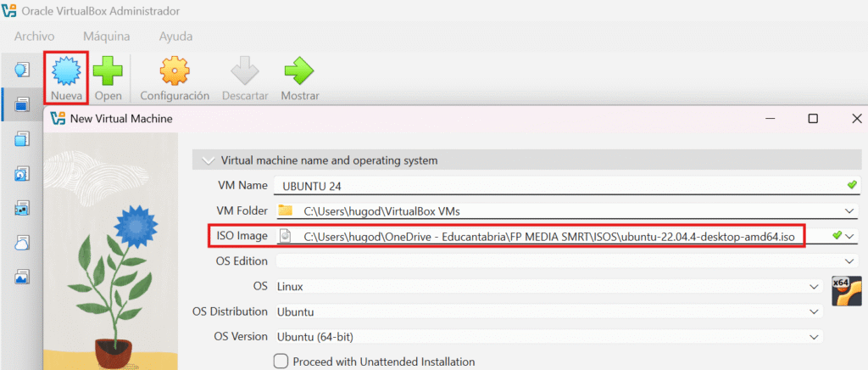Collapse Virtual machine name and operating system section
This screenshot has height=370, width=868.
(206, 160)
